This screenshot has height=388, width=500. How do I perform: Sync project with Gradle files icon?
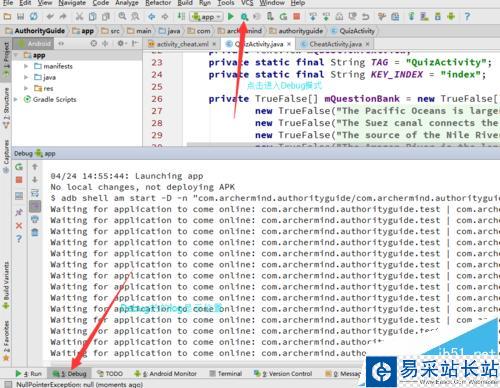pos(411,16)
